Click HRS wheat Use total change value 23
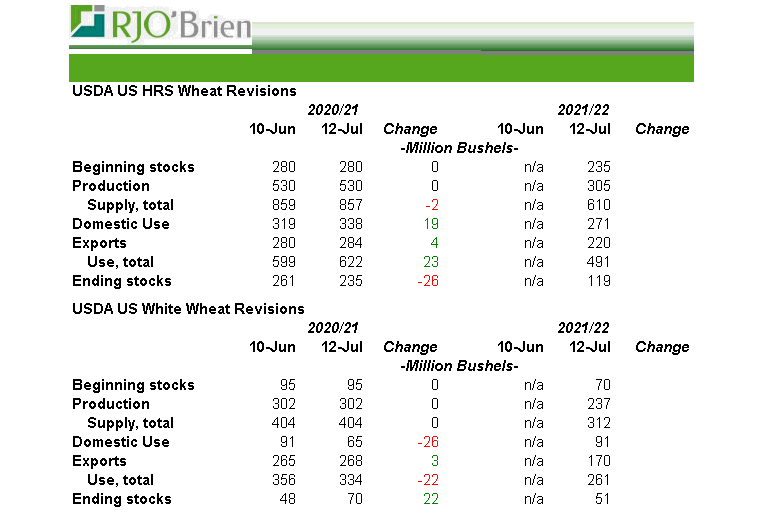 428,262
